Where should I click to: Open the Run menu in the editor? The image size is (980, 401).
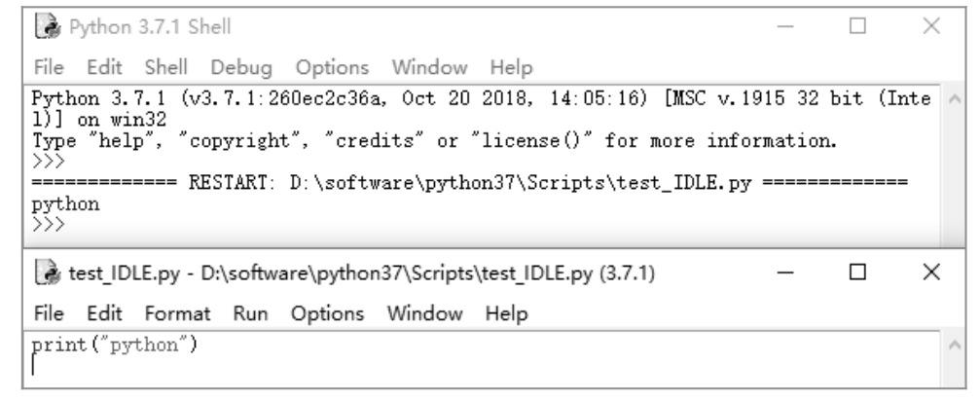pyautogui.click(x=251, y=313)
